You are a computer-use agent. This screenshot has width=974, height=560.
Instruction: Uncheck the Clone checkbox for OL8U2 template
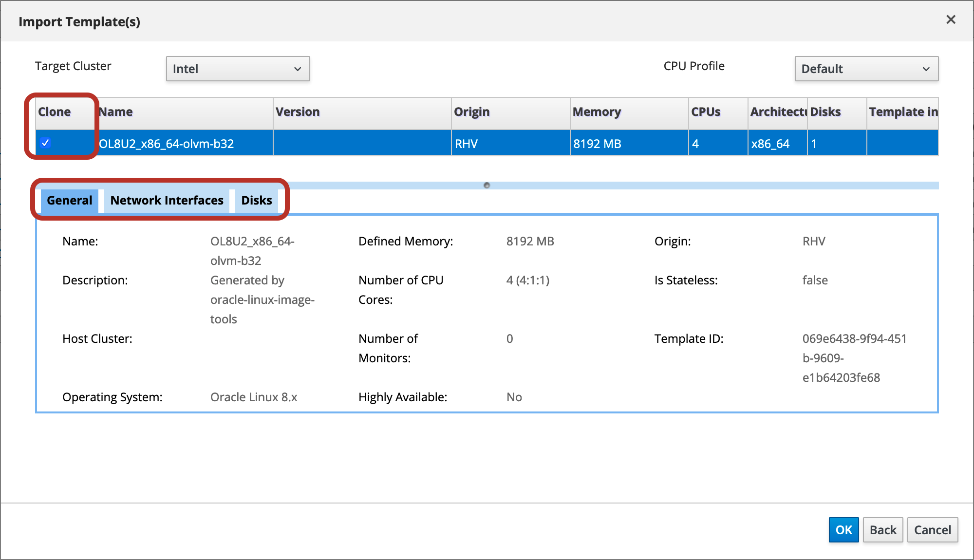45,143
